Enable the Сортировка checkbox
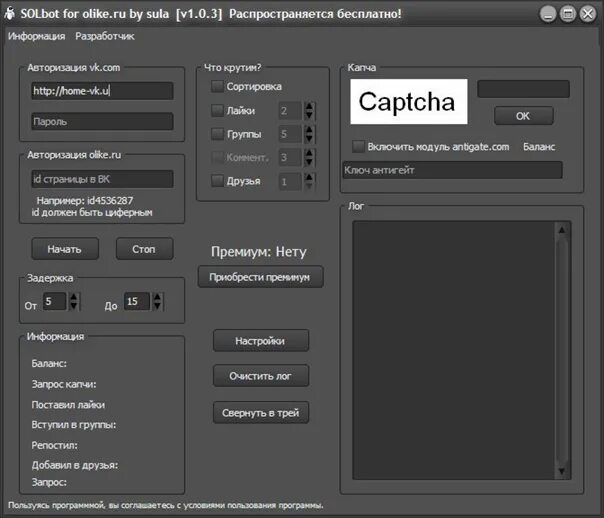This screenshot has height=518, width=604. click(217, 86)
